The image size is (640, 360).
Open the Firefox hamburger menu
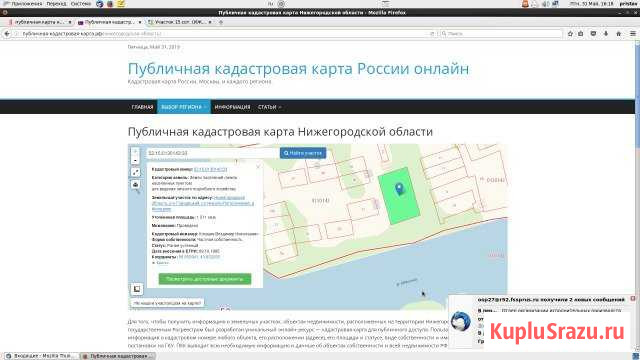coord(633,34)
